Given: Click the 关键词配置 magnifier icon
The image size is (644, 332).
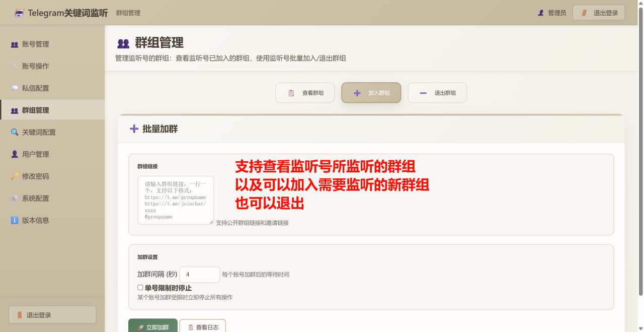Looking at the screenshot, I should tap(15, 132).
